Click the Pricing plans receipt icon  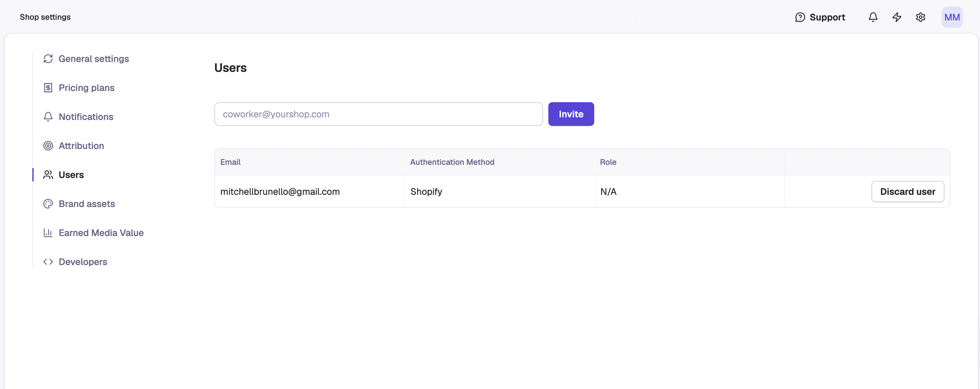coord(48,88)
